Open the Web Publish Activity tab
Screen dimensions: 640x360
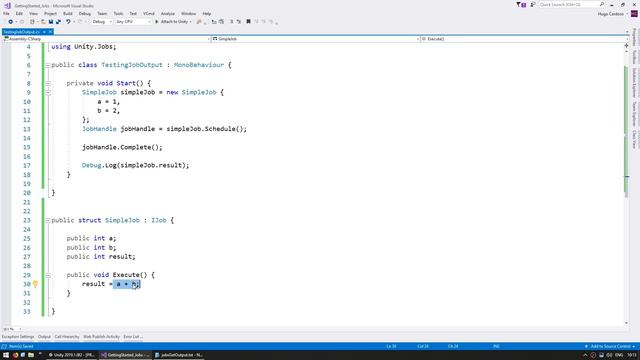click(102, 337)
